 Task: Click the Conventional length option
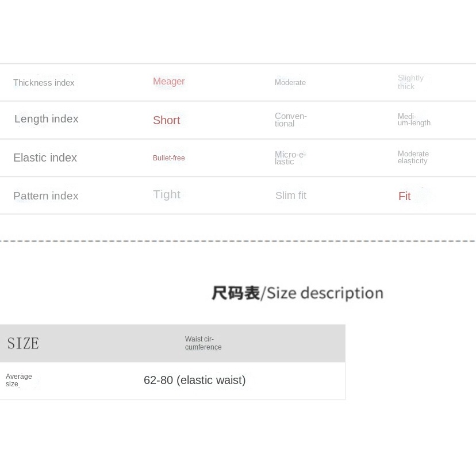[x=290, y=120]
